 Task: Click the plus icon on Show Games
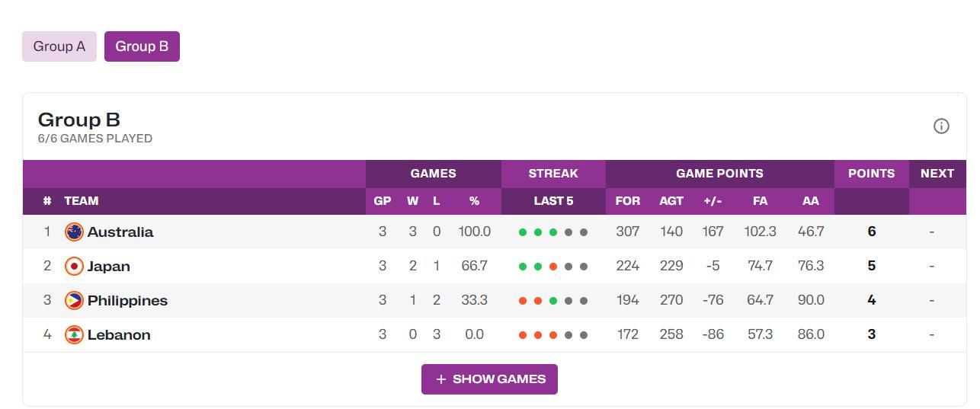tap(440, 379)
